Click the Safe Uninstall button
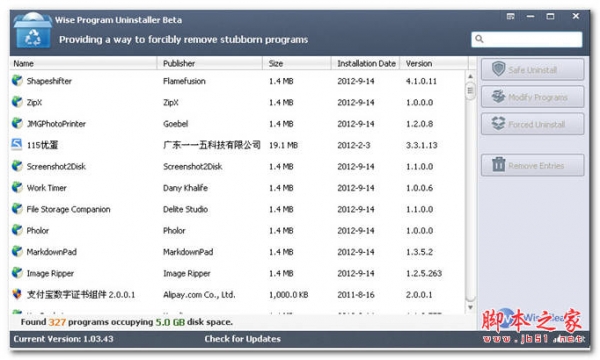 532,70
